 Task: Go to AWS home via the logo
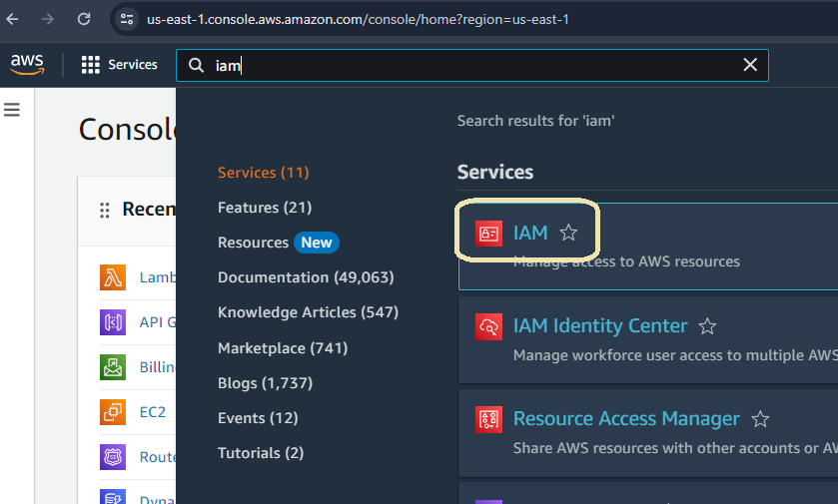[27, 65]
